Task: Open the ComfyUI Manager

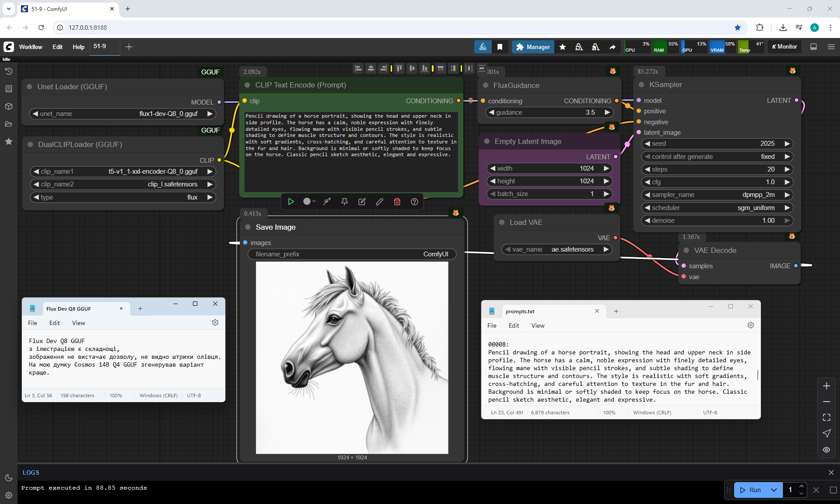Action: point(532,47)
